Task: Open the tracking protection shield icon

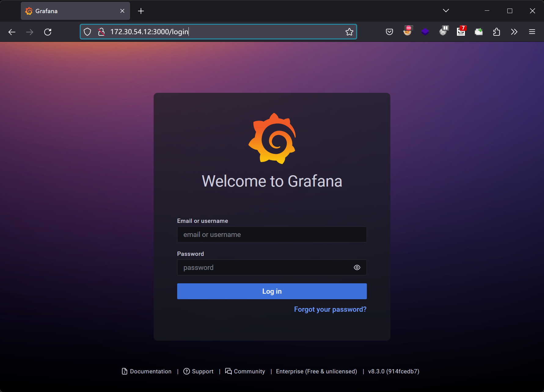Action: (x=87, y=32)
